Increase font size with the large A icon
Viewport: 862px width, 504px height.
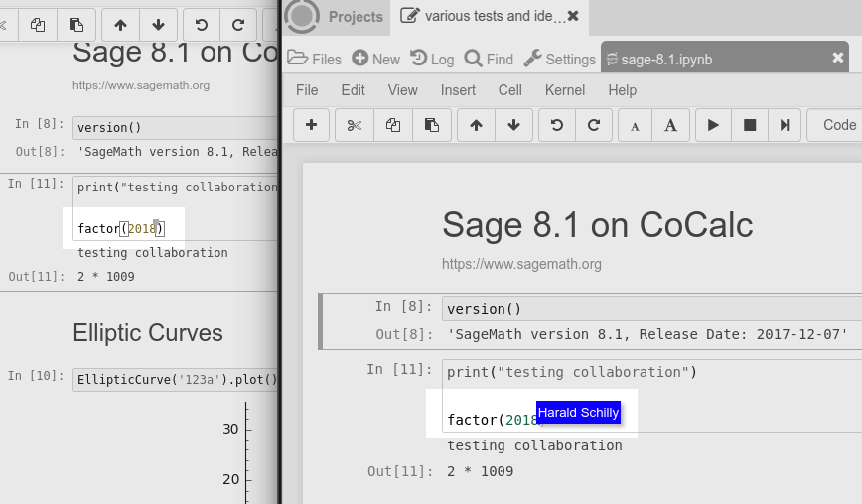point(670,125)
